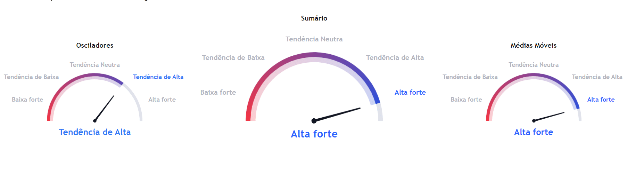Click 'Baixa forte' label on Osciladores gauge
Image resolution: width=644 pixels, height=174 pixels.
tap(27, 100)
